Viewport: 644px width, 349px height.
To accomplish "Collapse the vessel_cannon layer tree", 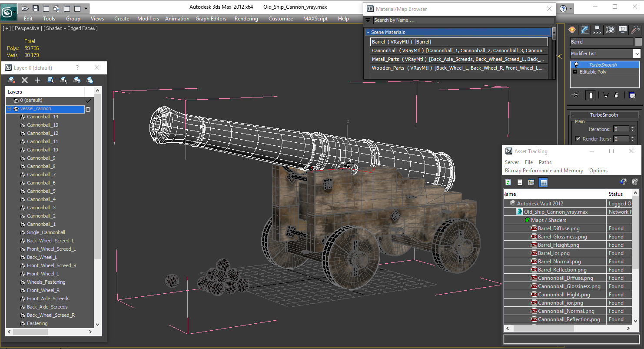I will tap(9, 109).
